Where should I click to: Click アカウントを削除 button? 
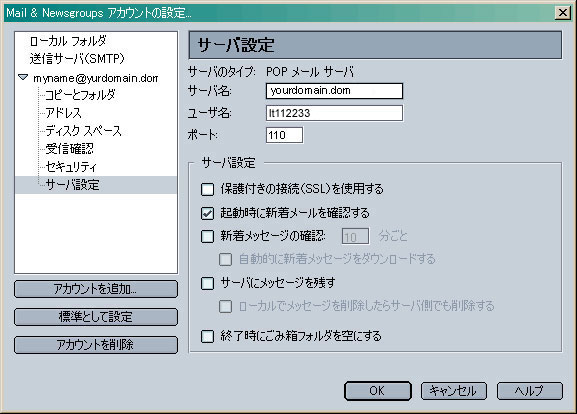96,345
